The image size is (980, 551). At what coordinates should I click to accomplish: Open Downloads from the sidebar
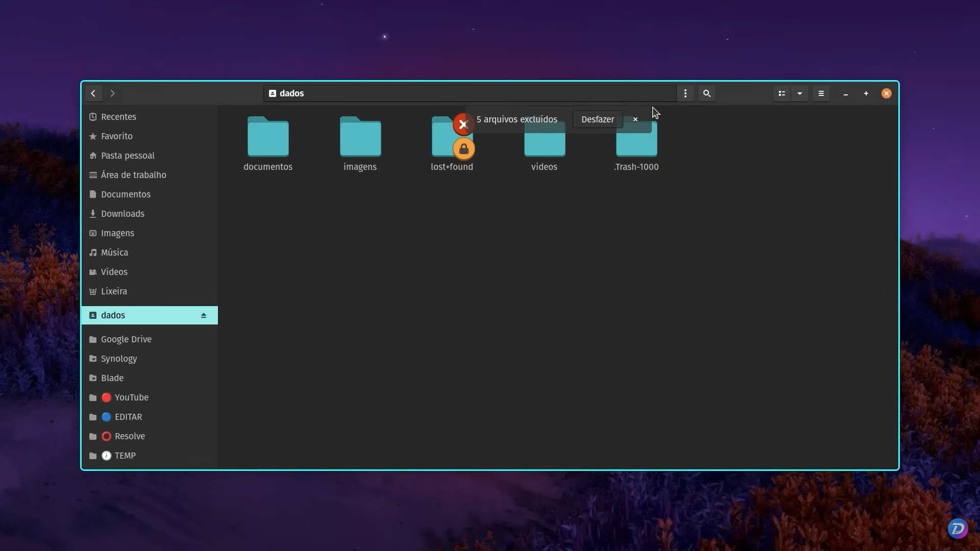pyautogui.click(x=122, y=213)
